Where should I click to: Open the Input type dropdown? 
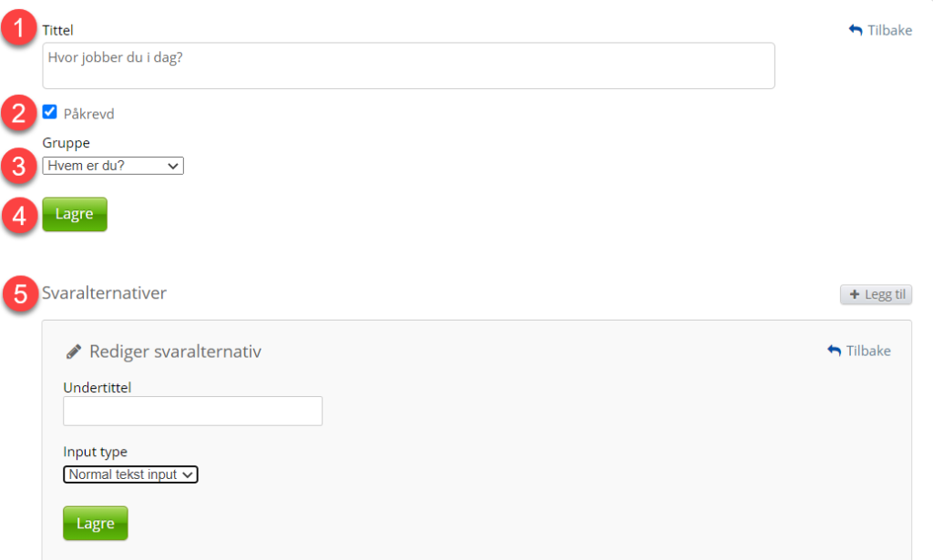pyautogui.click(x=130, y=474)
